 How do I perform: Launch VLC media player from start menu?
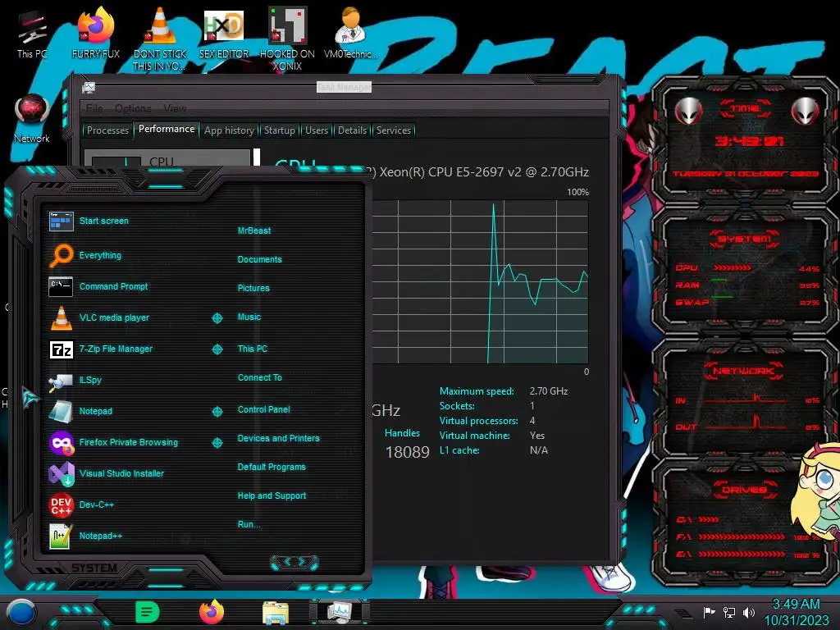(114, 317)
